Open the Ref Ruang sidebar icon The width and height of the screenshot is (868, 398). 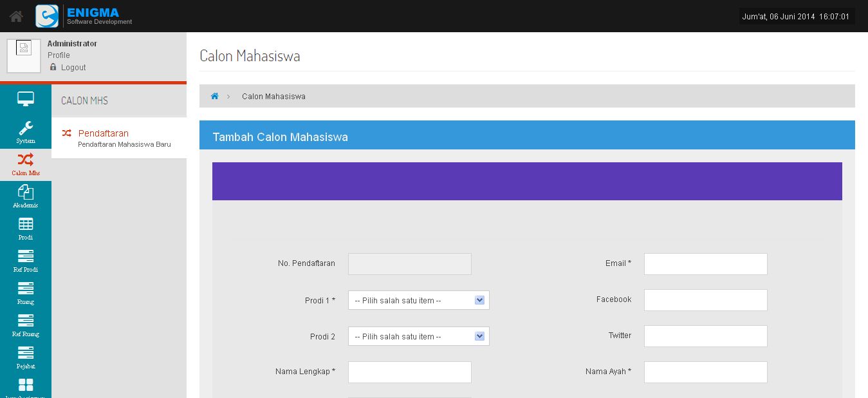click(26, 325)
